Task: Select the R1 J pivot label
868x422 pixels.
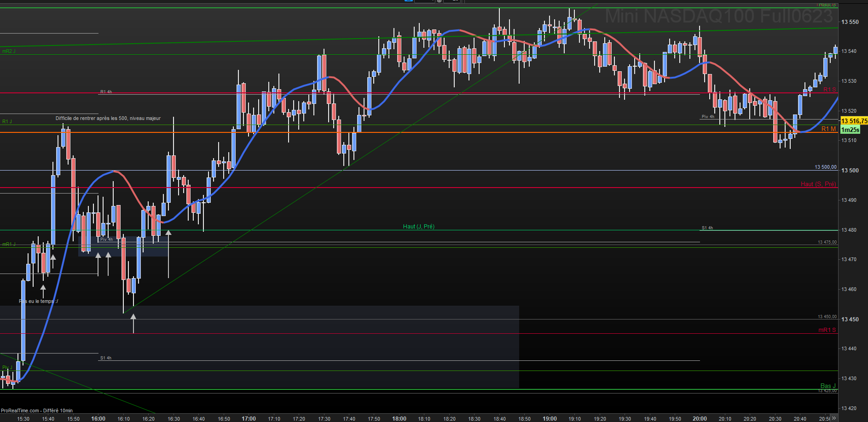Action: click(x=7, y=121)
